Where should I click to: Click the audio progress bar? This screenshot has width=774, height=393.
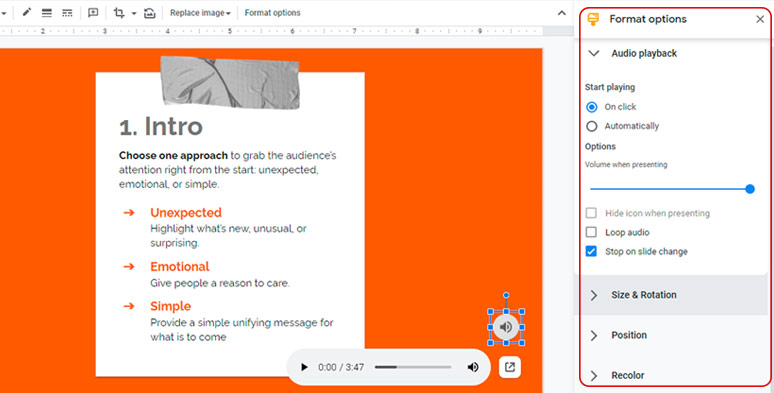pos(413,367)
